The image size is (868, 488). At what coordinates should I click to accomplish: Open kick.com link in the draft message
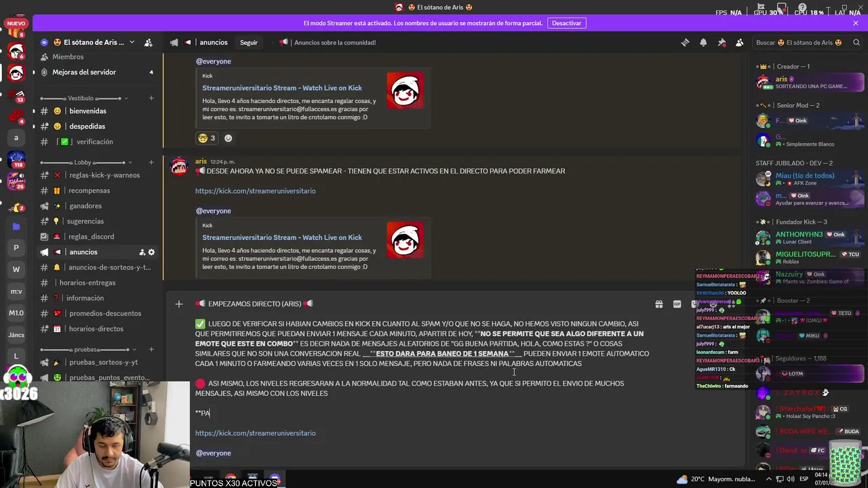255,433
